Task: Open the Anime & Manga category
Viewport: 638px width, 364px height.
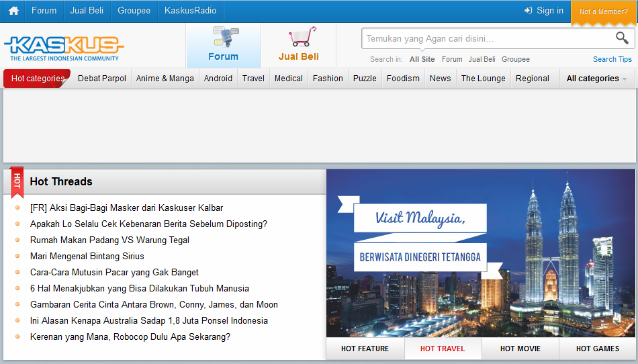Action: tap(165, 79)
